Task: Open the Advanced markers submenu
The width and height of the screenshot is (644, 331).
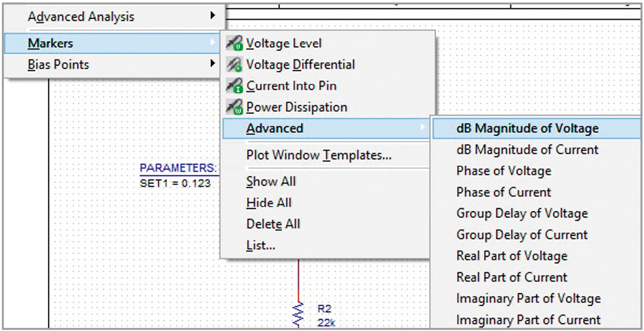Action: pos(274,129)
